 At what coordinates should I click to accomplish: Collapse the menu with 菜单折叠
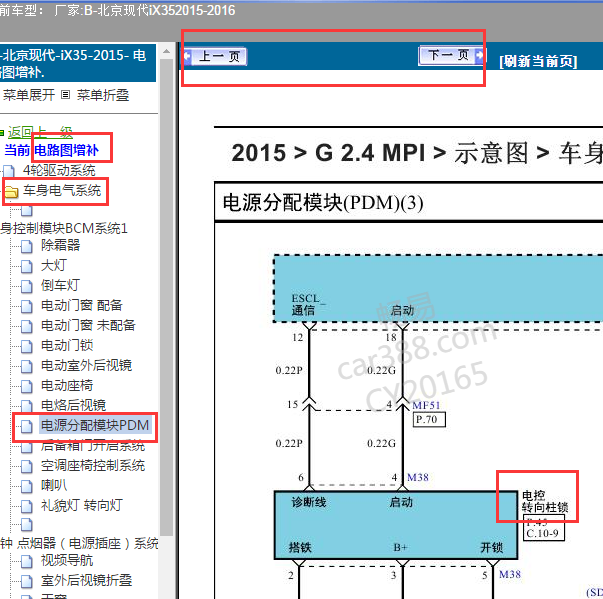pos(103,95)
